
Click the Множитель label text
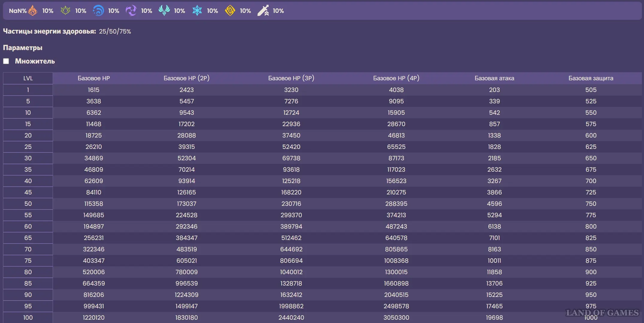[x=35, y=61]
